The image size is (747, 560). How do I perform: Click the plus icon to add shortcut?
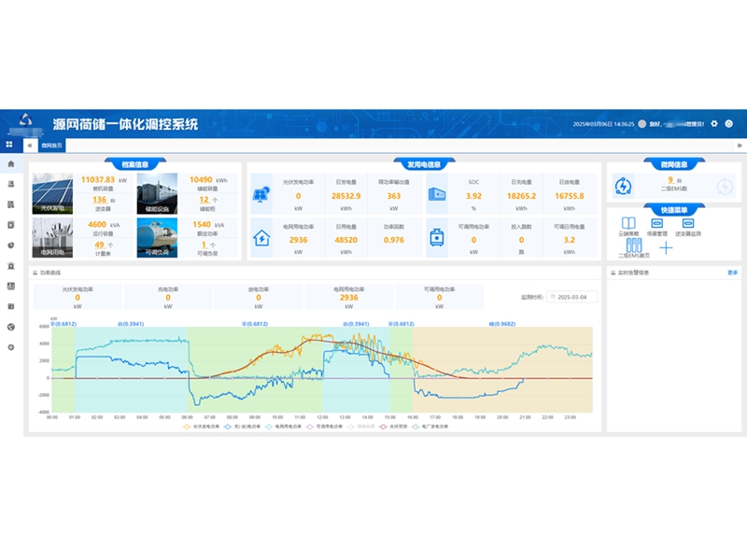tap(666, 246)
